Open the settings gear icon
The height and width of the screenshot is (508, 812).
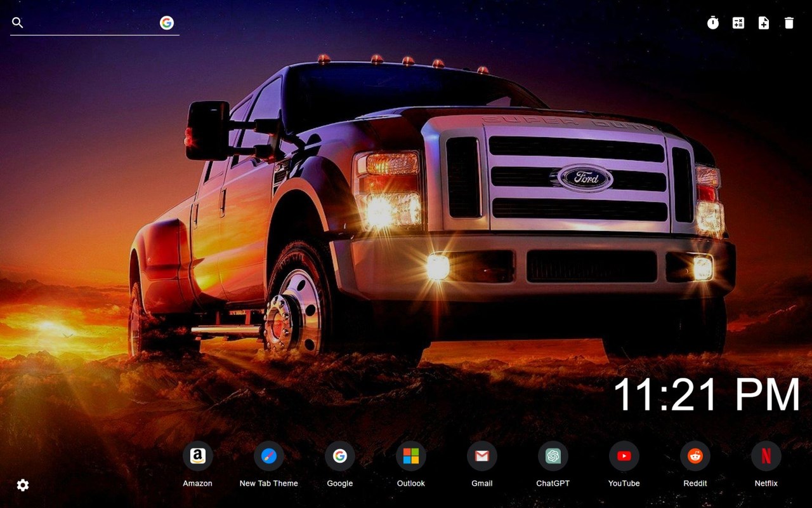[23, 485]
